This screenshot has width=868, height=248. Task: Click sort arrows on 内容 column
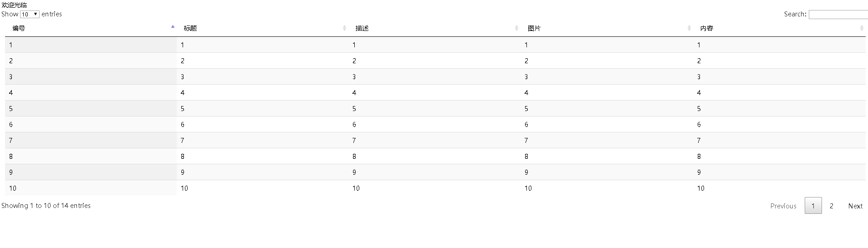coord(862,28)
